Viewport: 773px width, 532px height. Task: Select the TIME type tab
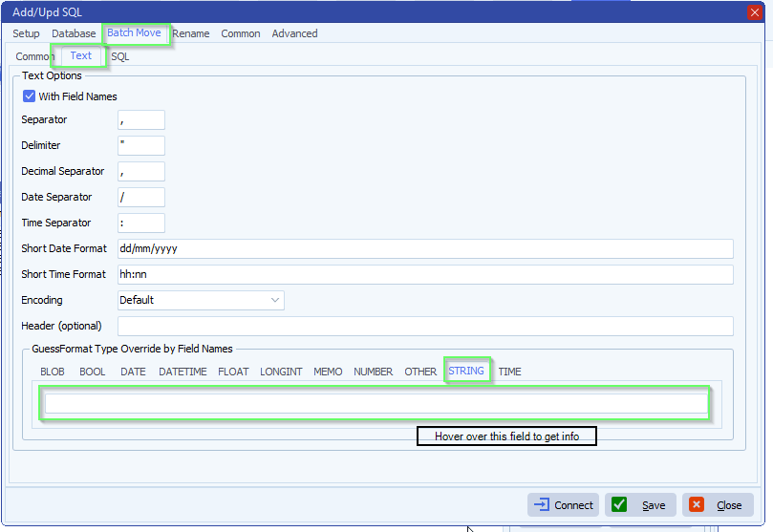(x=509, y=372)
